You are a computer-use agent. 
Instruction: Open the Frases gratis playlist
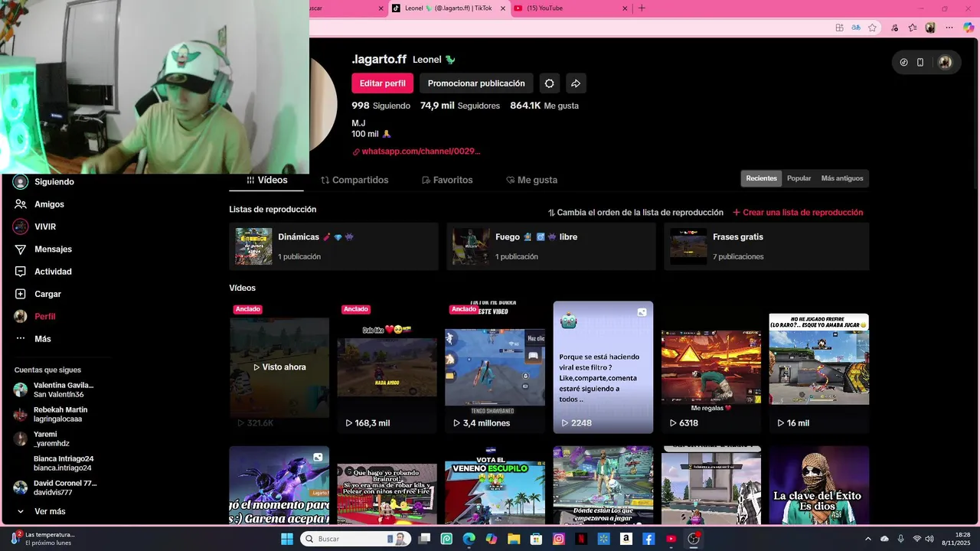click(766, 246)
